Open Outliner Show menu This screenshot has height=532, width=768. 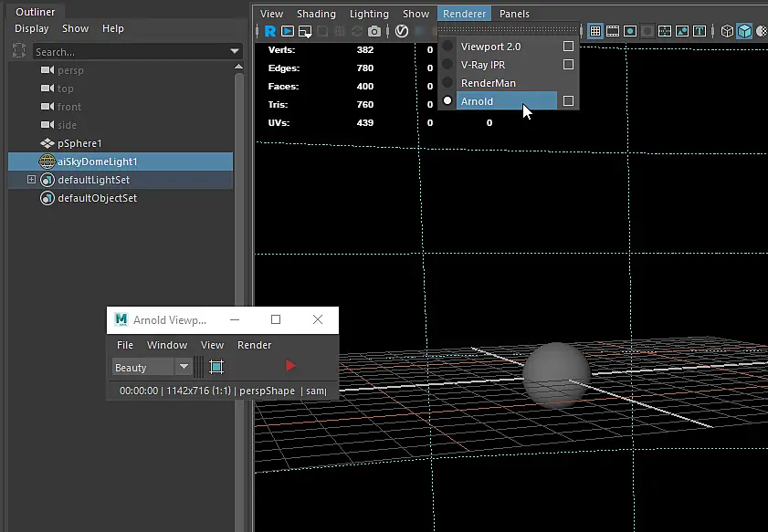(x=75, y=28)
